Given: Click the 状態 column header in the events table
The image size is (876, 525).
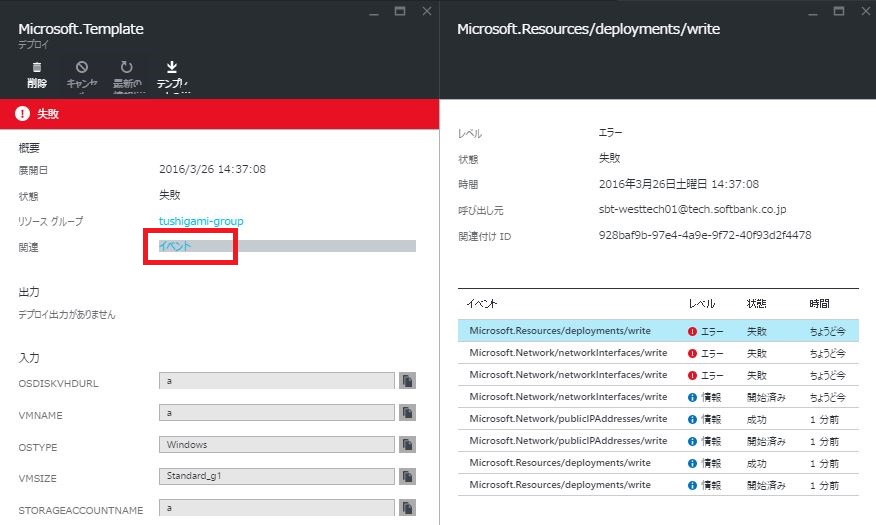Looking at the screenshot, I should tap(756, 303).
